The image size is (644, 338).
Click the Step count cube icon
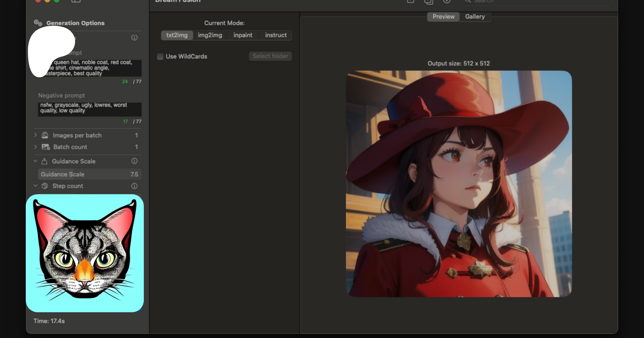[x=45, y=186]
